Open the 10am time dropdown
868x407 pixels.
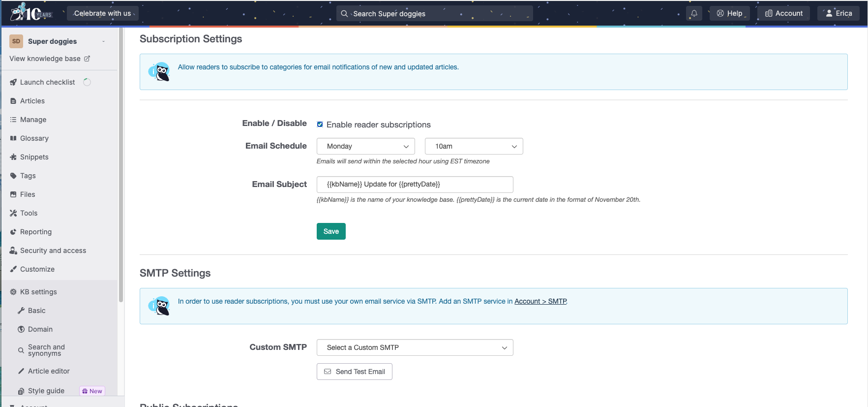[474, 146]
